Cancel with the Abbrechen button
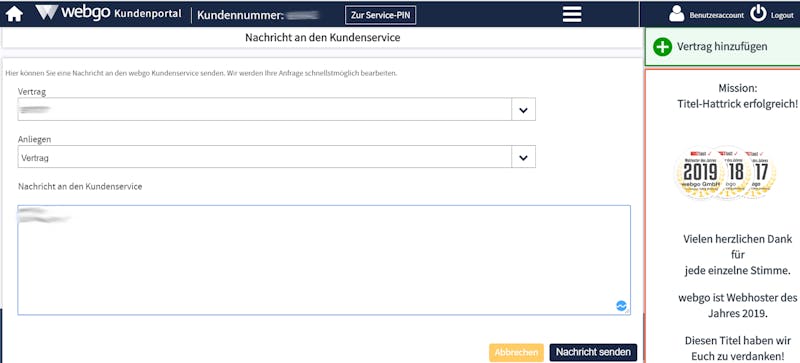This screenshot has width=800, height=363. [516, 352]
